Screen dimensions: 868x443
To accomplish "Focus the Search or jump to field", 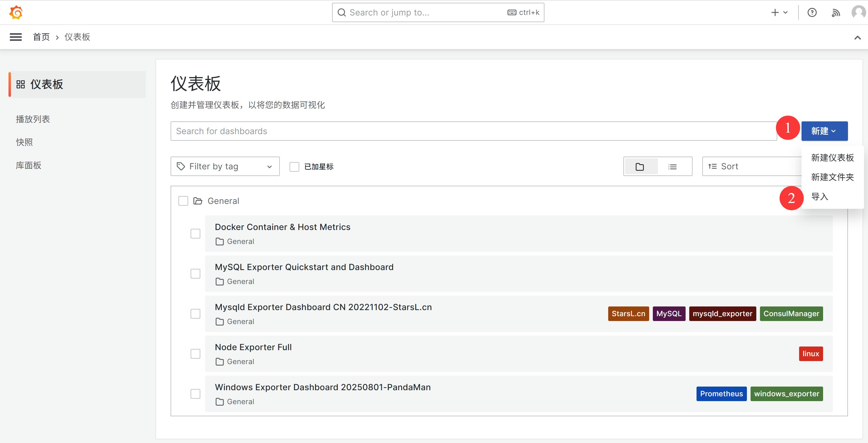I will (438, 12).
